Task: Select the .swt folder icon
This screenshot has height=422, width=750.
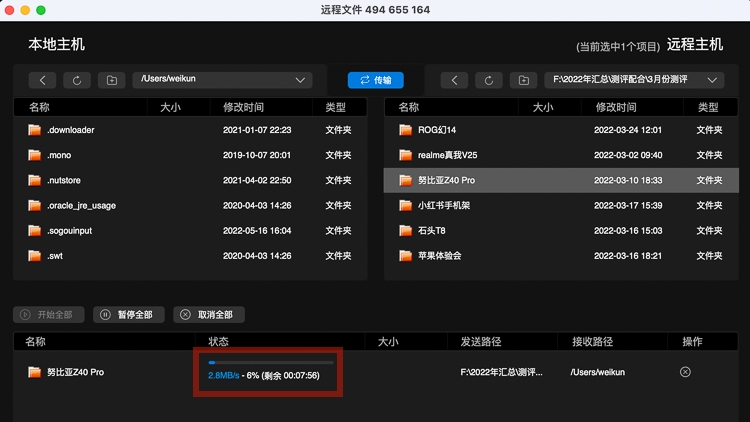Action: tap(34, 255)
